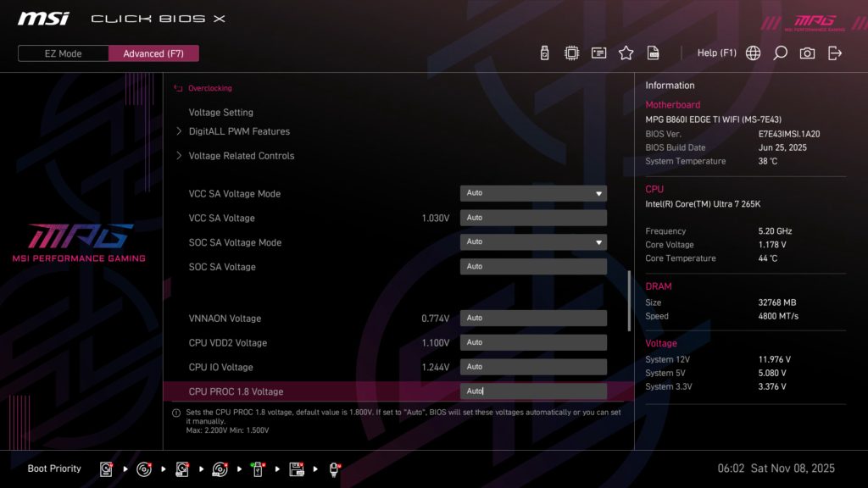Screen dimensions: 868x488
Task: Select the CPU chip hardware info icon
Action: pos(571,52)
